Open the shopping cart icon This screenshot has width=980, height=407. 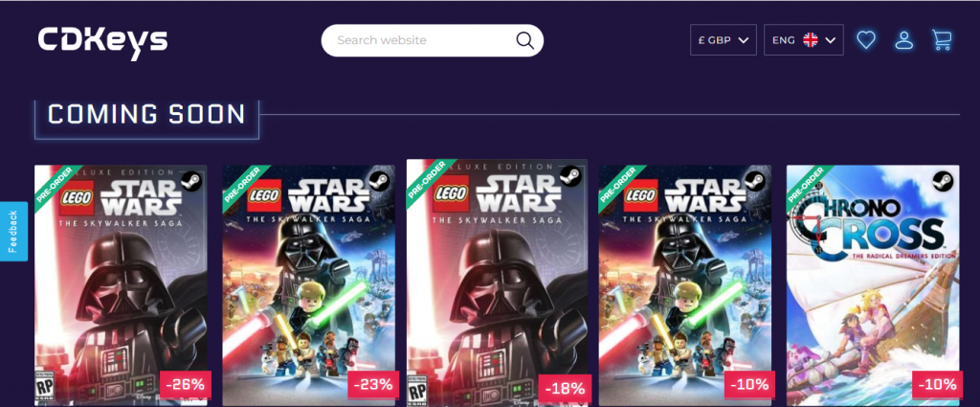(942, 40)
